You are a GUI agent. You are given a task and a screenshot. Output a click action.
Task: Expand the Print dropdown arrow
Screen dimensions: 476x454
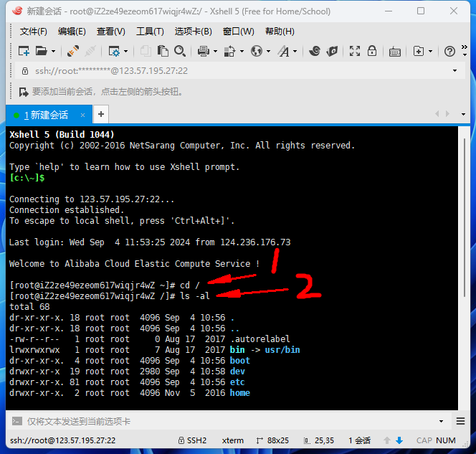click(215, 52)
